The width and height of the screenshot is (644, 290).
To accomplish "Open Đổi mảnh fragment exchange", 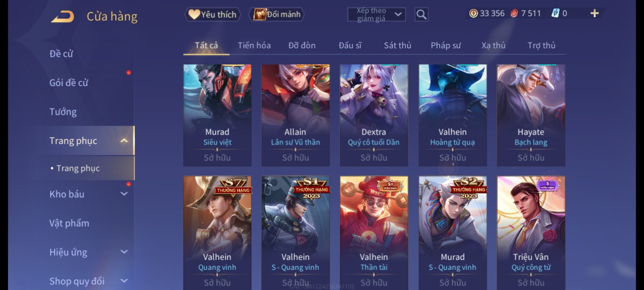I will pyautogui.click(x=277, y=15).
